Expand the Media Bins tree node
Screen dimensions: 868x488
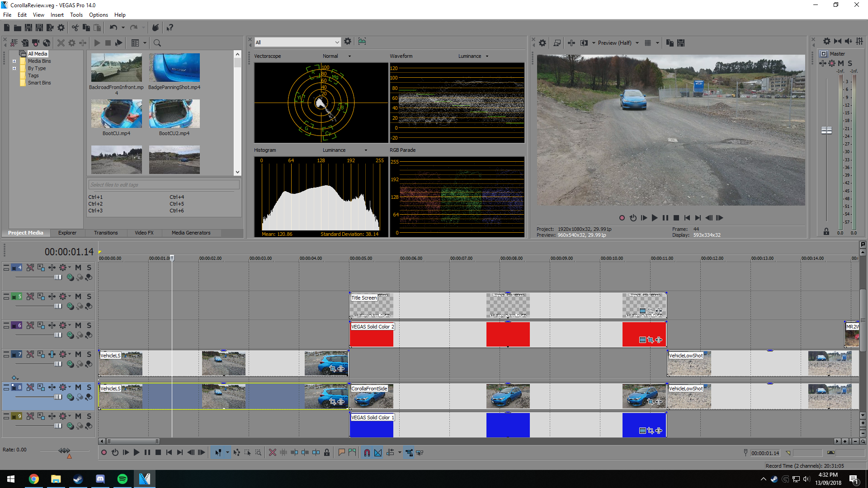pos(14,61)
